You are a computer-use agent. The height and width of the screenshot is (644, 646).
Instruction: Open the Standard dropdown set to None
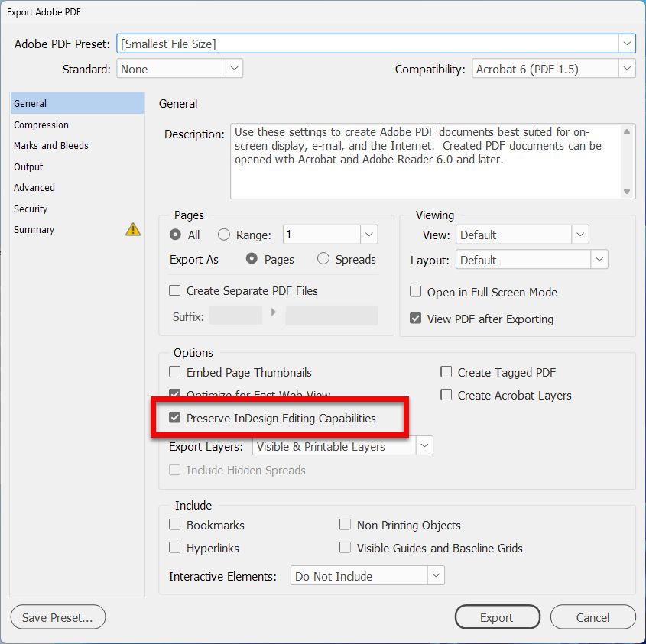coord(234,68)
